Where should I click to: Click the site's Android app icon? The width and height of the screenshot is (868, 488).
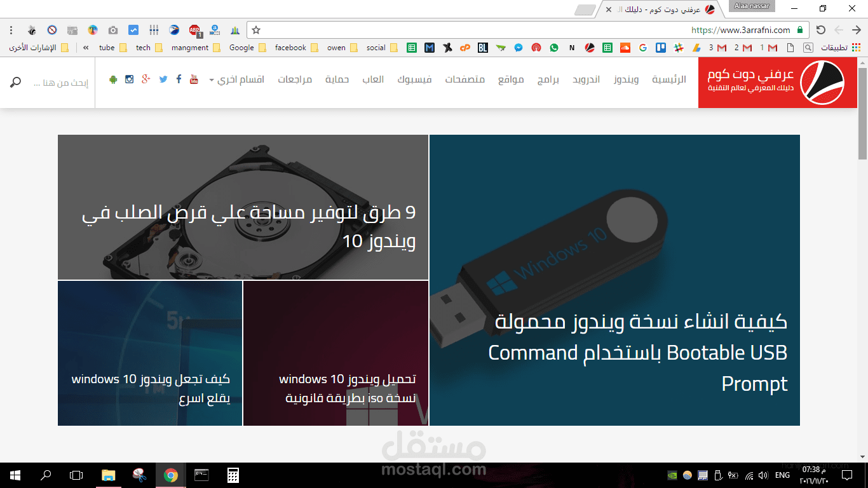point(113,79)
